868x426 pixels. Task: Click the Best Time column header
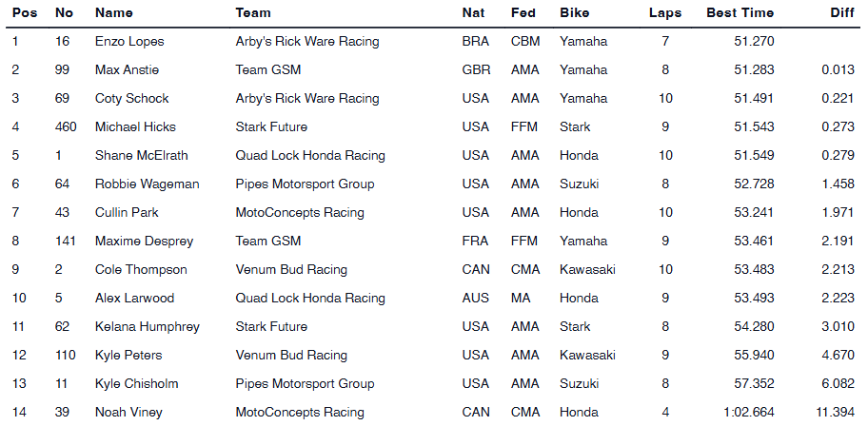740,13
